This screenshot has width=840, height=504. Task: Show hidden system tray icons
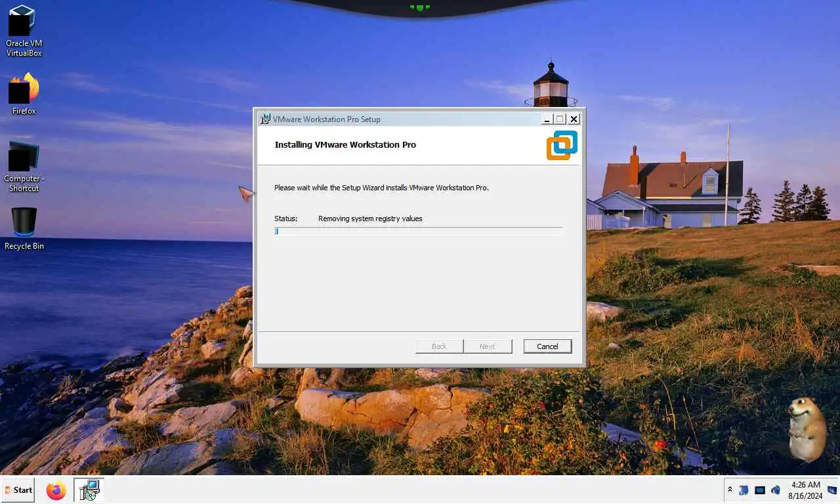730,490
